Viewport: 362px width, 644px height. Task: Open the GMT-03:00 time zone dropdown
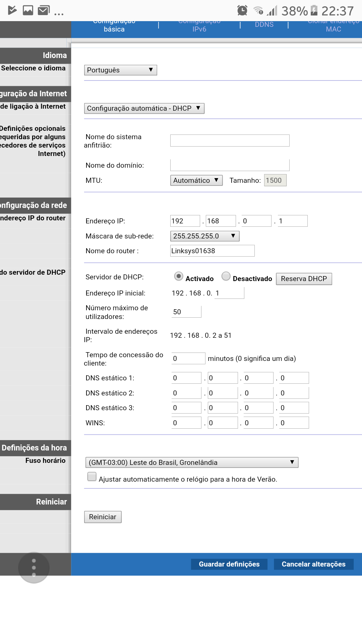[192, 463]
